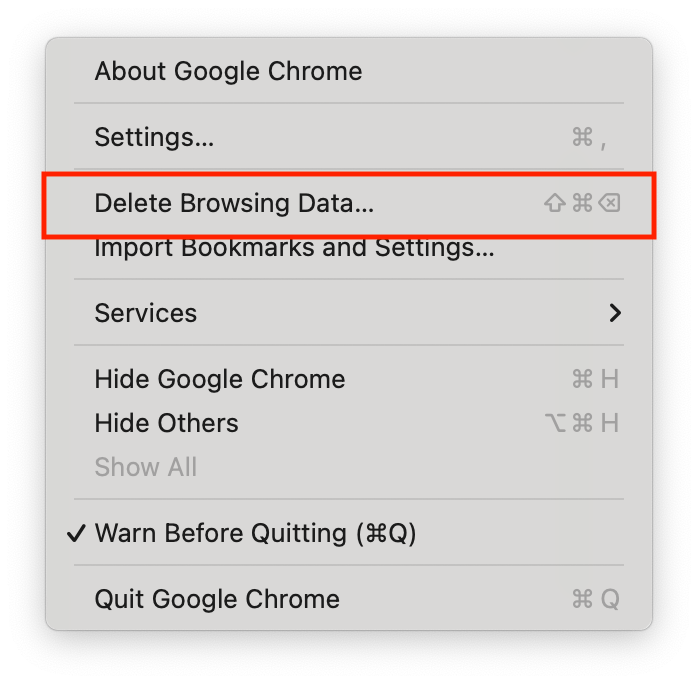
Task: Click the command-Q shortcut beside Quit Google Chrome
Action: 595,599
